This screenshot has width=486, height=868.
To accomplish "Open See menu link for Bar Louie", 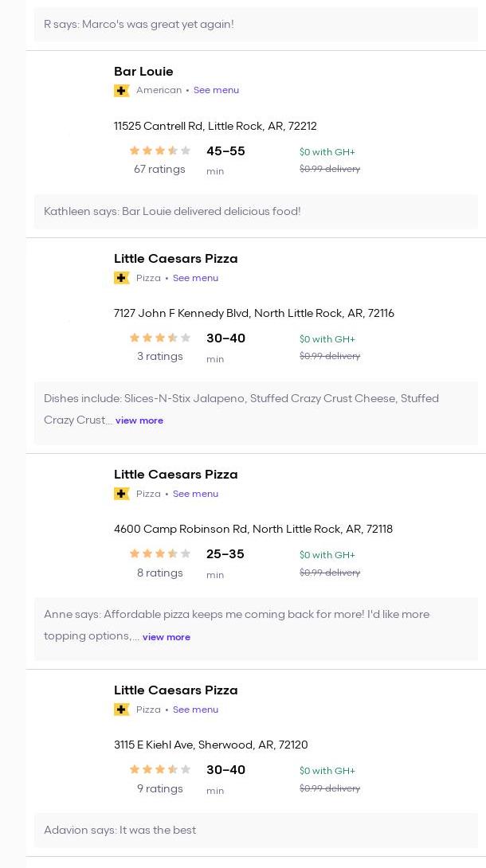I will pos(216,90).
